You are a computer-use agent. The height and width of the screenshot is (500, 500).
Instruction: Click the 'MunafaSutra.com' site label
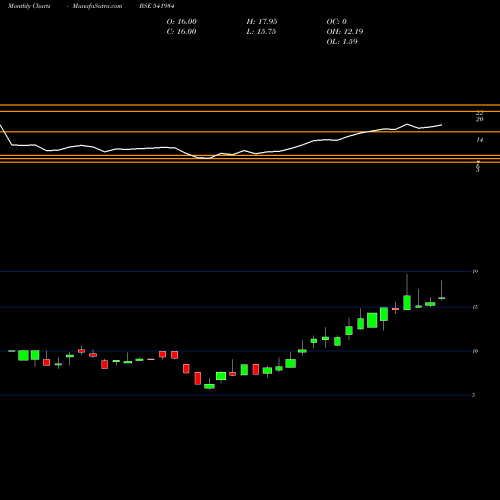[x=97, y=6]
